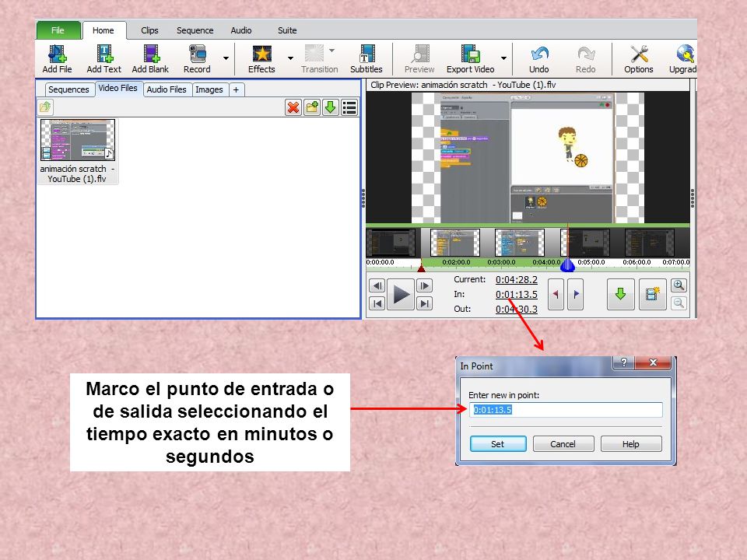Select the Sequences bin tab
Viewport: 747px width, 560px height.
point(68,89)
